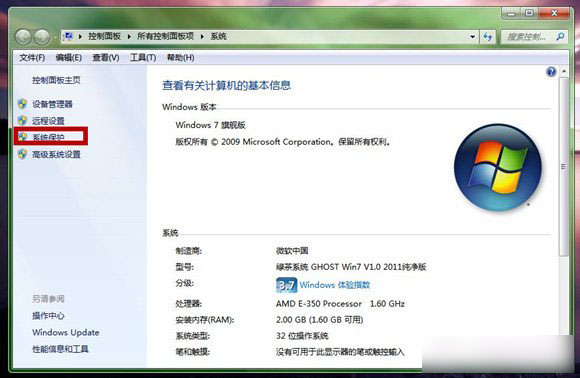Expand the chevron before 控制面板 breadcrumb
Viewport: 580px width, 378px height.
tap(80, 37)
